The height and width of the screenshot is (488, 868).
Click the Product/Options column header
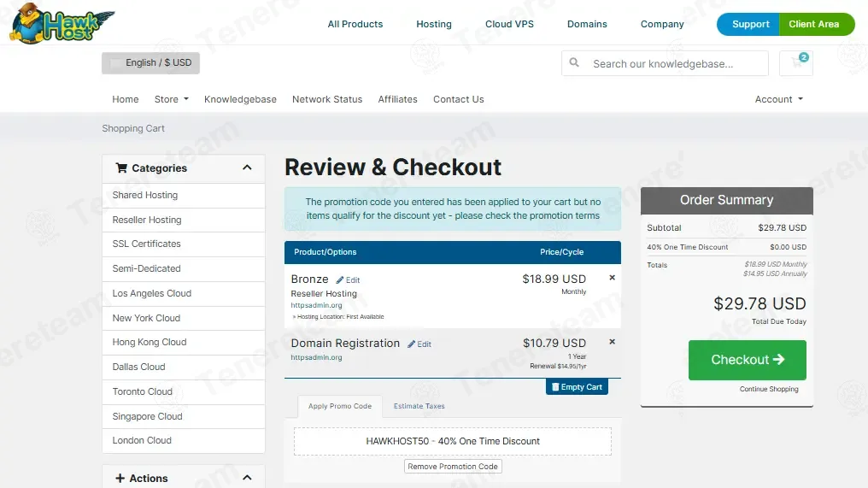(x=325, y=252)
